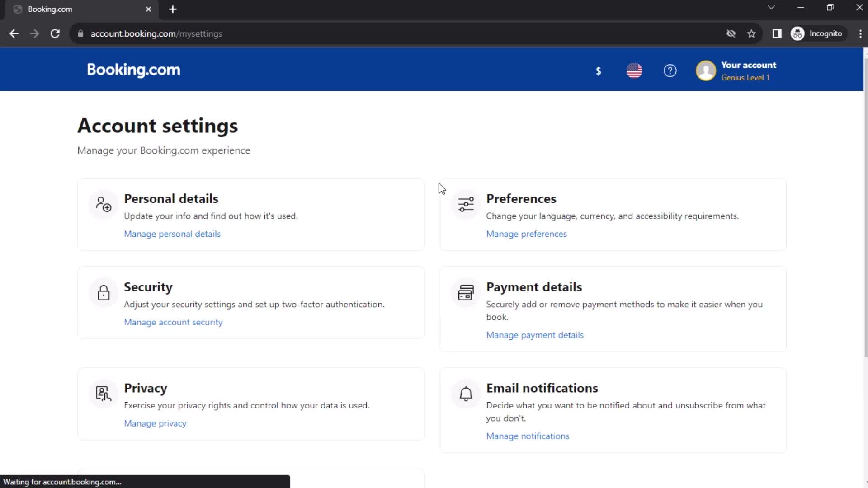Click the Preferences heading
868x488 pixels.
(x=521, y=199)
